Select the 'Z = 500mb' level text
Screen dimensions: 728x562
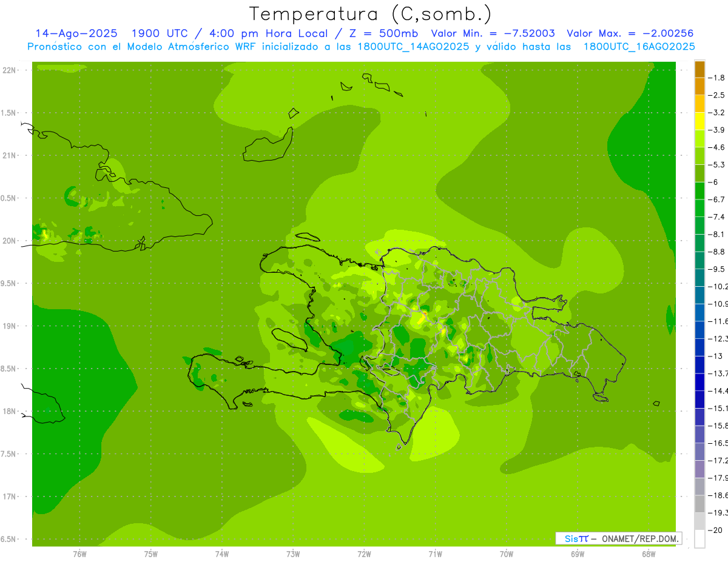[x=380, y=33]
